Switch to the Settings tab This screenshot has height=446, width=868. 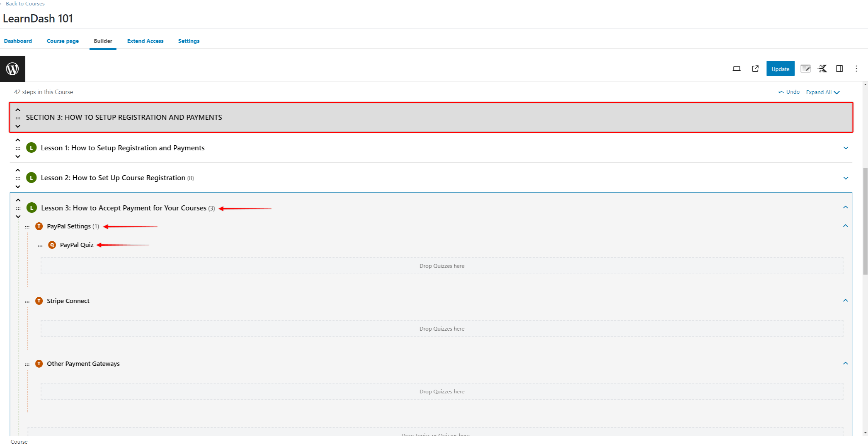(x=189, y=40)
